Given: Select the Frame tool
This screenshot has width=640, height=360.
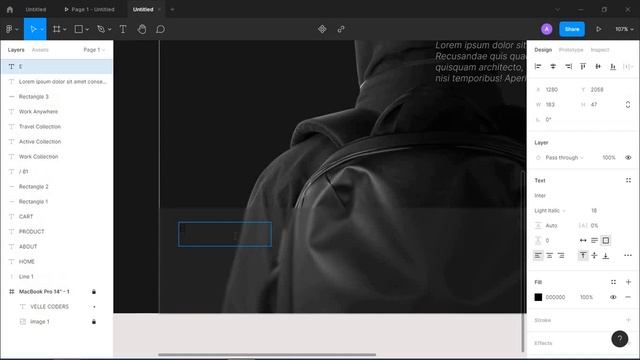Looking at the screenshot, I should tap(57, 29).
